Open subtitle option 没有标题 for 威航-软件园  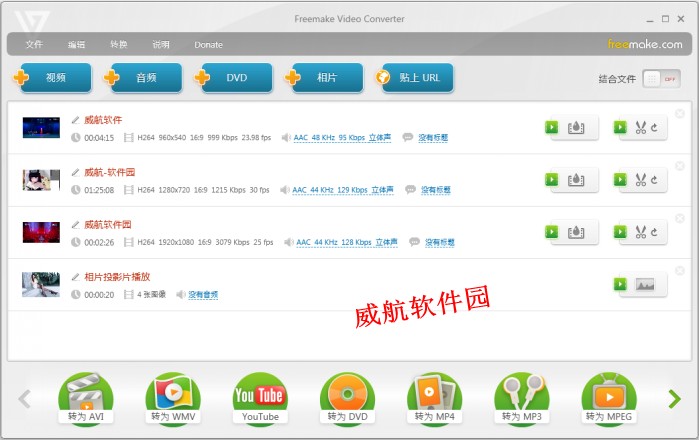click(x=436, y=190)
